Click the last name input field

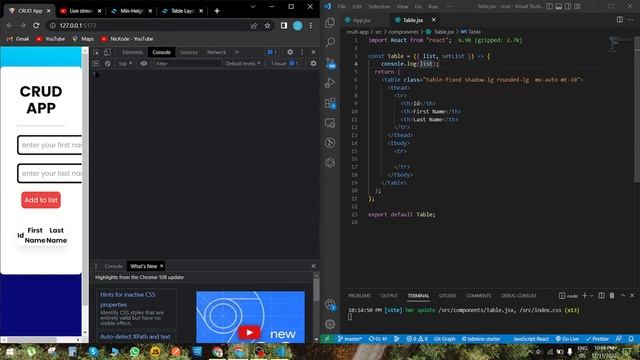49,173
